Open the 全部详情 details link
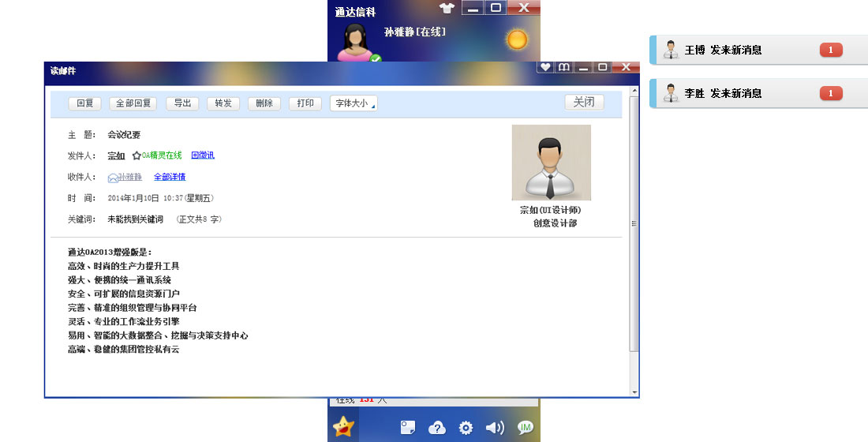 [170, 178]
